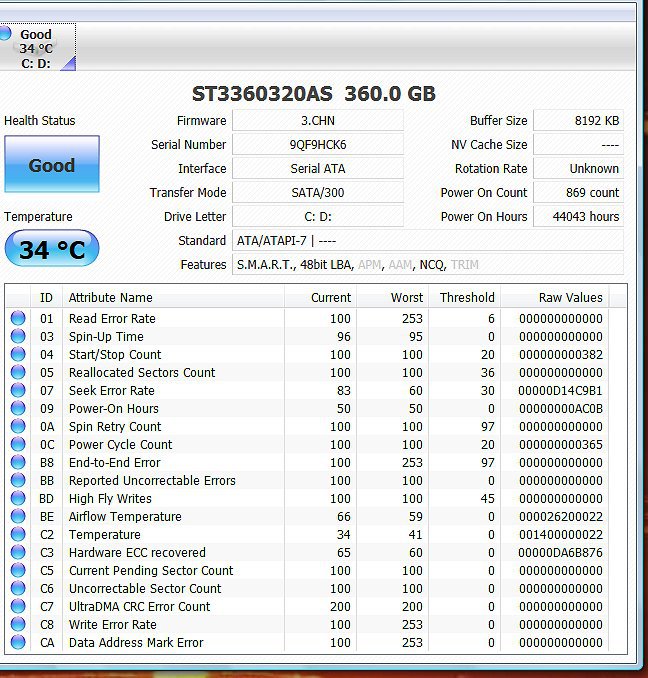Click the S.M.A.R.T. feature text
Screen dimensions: 648x678
[265, 265]
